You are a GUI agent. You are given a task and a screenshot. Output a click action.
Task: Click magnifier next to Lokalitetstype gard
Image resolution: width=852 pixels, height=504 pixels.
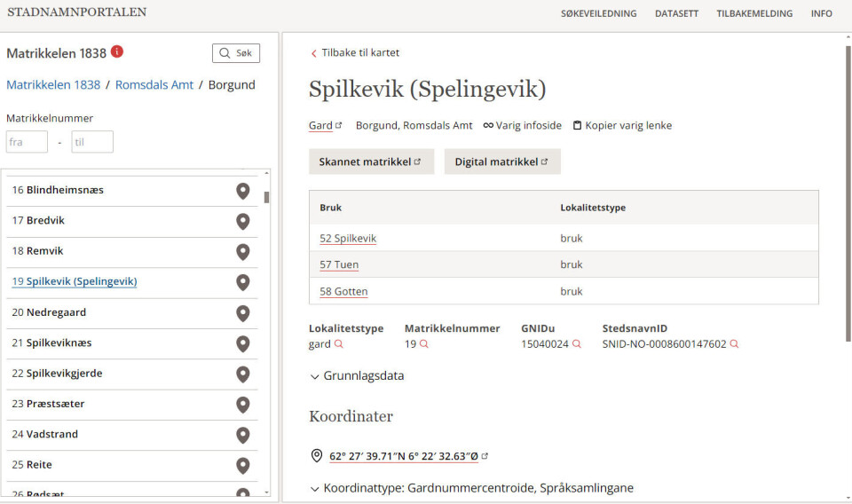[x=338, y=344]
